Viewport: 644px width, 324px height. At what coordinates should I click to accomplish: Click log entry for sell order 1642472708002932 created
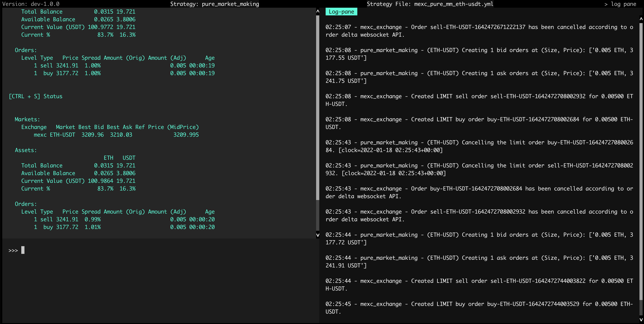click(x=479, y=100)
